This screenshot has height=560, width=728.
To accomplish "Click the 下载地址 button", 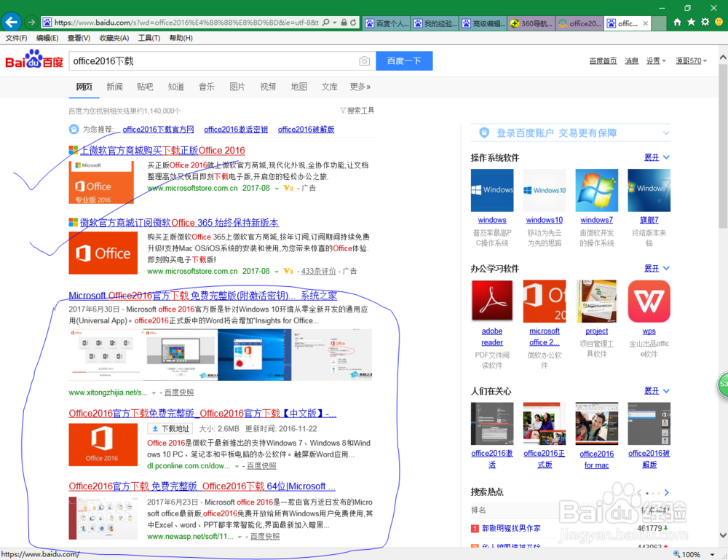I will (170, 429).
